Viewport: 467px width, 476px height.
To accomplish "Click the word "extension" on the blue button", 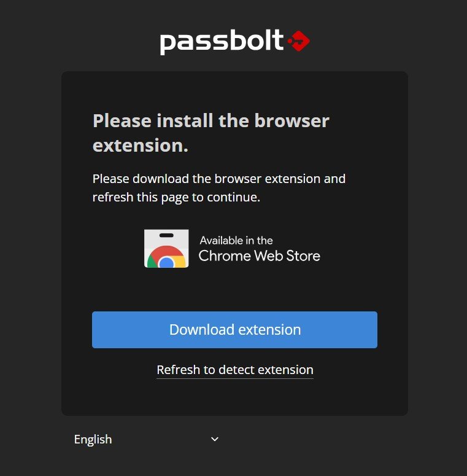I will (x=269, y=330).
